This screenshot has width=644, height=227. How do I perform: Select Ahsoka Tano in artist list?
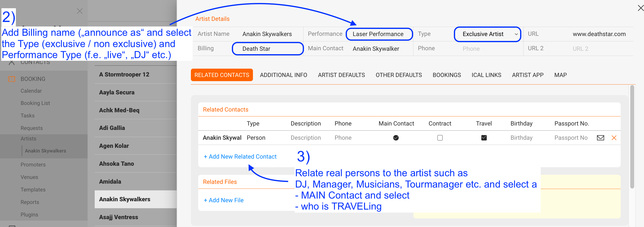(135, 164)
